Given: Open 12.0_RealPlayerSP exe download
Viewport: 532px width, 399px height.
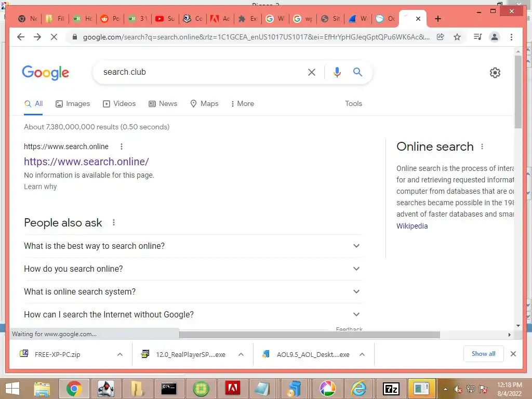Looking at the screenshot, I should click(183, 354).
